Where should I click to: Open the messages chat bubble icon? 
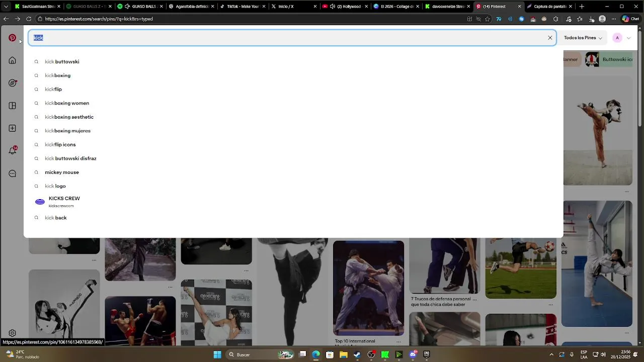coord(13,173)
